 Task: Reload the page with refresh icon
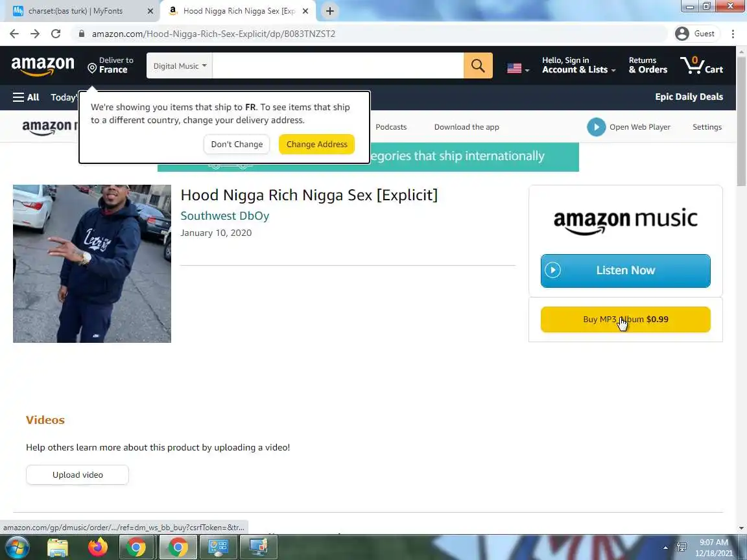pos(56,34)
